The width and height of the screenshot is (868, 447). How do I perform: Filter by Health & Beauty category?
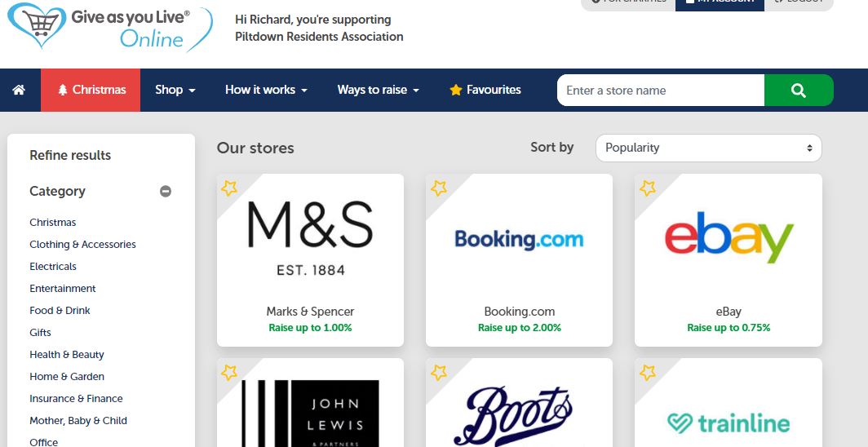click(66, 355)
